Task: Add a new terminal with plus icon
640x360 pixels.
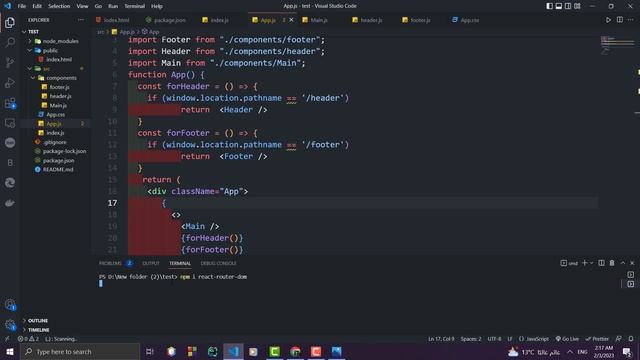Action: 584,263
